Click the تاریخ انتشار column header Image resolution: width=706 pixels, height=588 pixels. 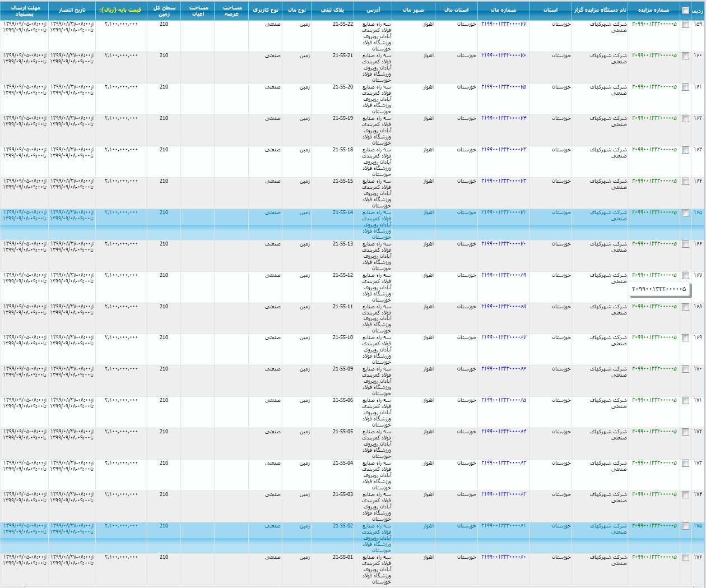[x=72, y=10]
